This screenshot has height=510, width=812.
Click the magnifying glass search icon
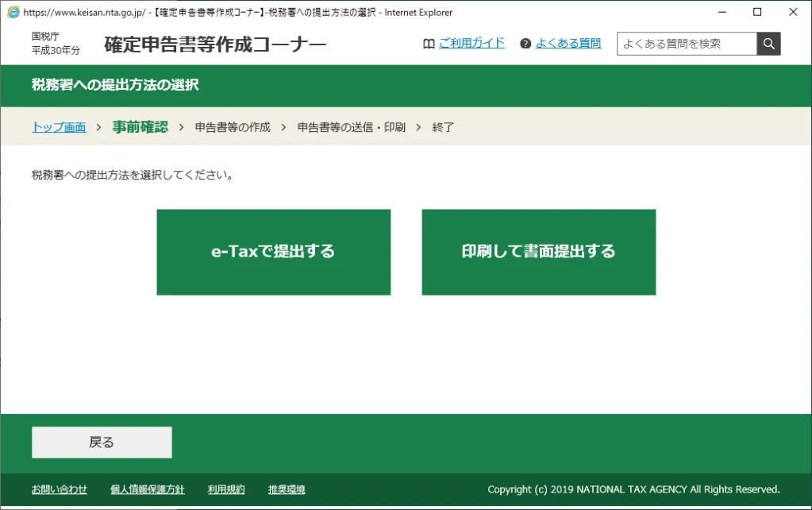(x=767, y=44)
